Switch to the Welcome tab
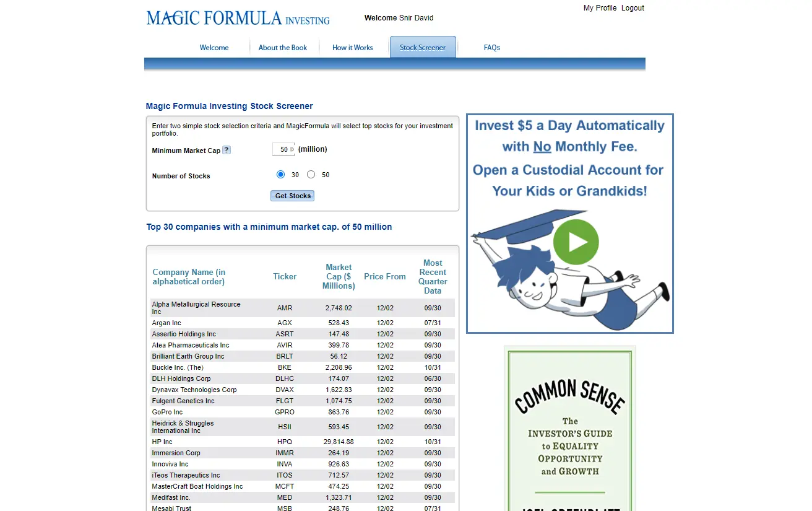812x511 pixels. tap(214, 47)
